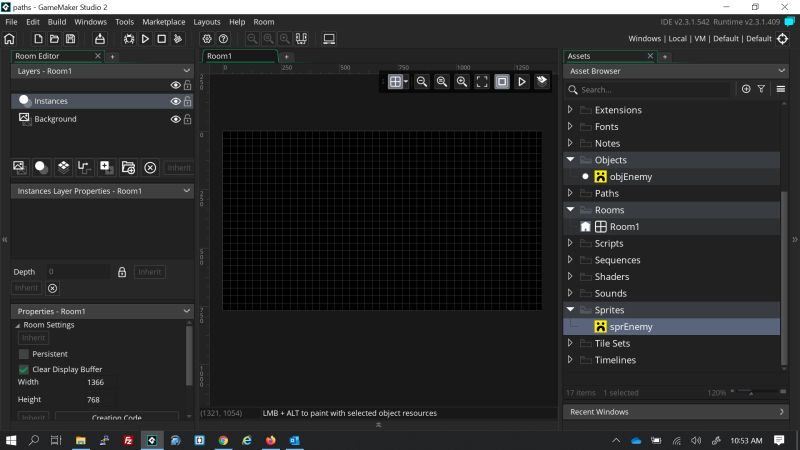Create a new path layer
The height and width of the screenshot is (450, 800).
point(84,167)
